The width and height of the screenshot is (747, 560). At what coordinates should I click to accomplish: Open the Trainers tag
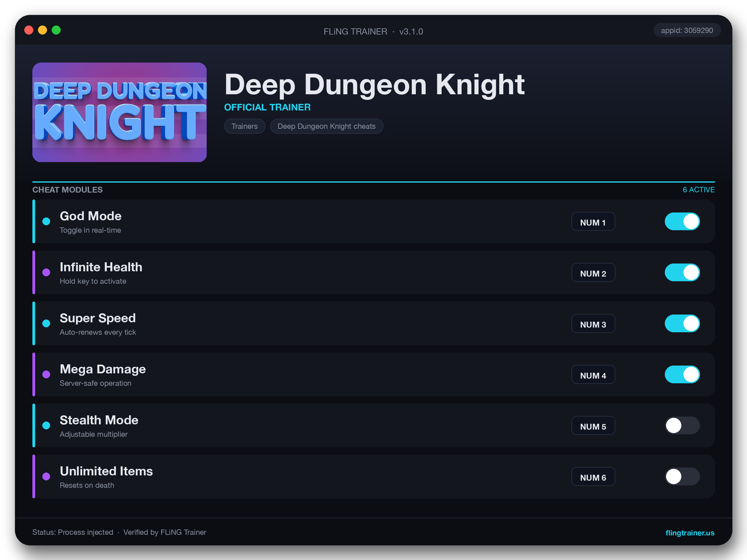(245, 126)
